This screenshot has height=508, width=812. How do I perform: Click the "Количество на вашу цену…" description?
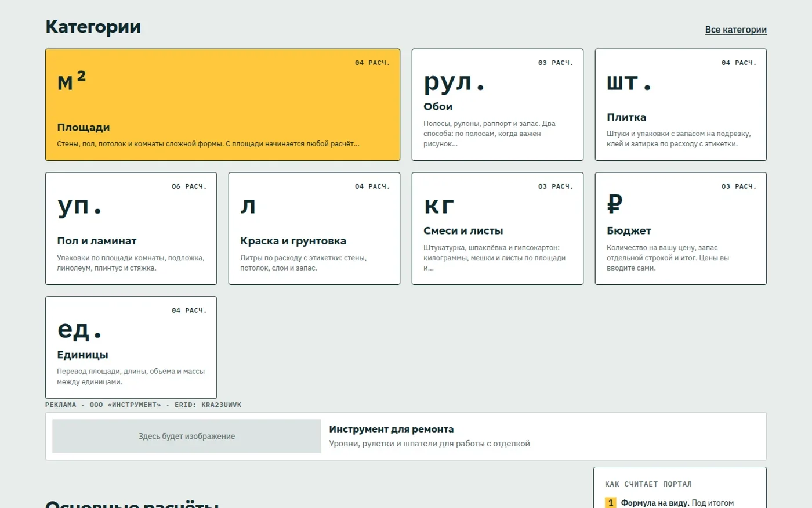[x=668, y=258]
